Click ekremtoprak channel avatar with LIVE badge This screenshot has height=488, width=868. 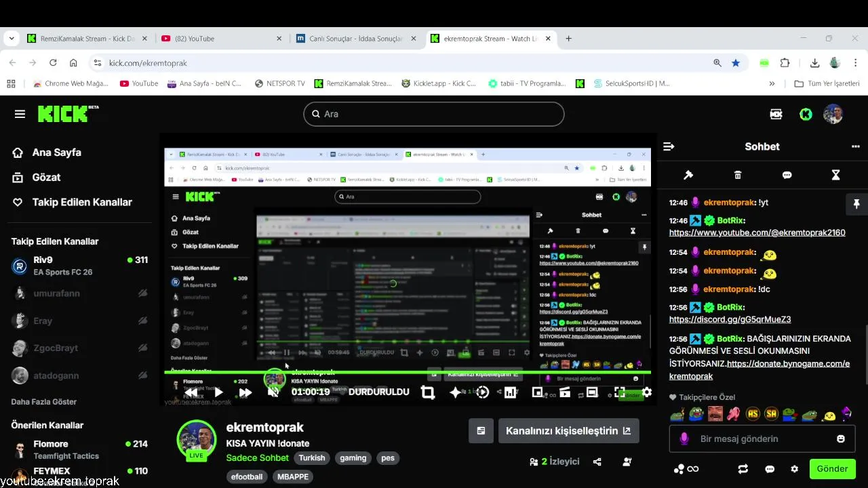pos(196,441)
